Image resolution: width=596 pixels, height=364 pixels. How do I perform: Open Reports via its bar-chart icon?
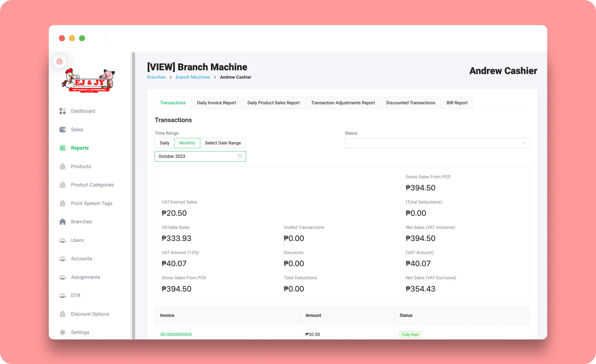point(62,148)
